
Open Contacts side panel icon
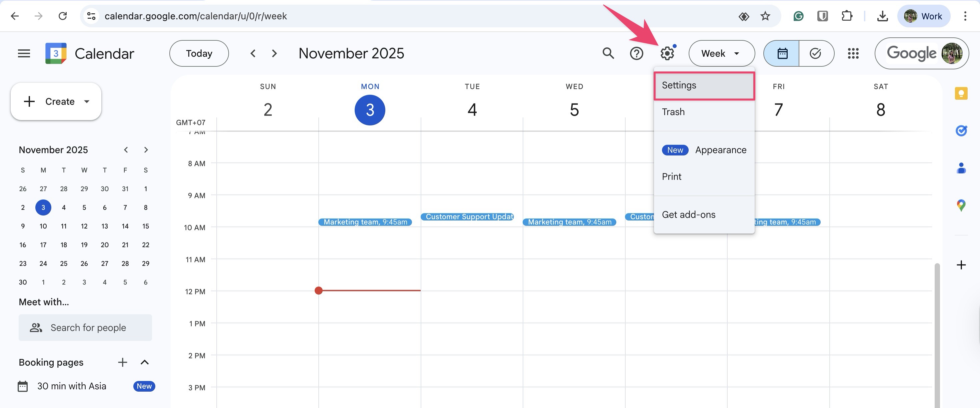pos(961,168)
